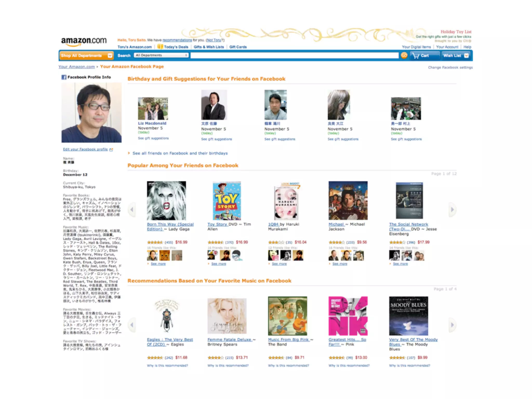Open the All Departments search category selector
Image resolution: width=532 pixels, height=399 pixels.
tap(161, 55)
